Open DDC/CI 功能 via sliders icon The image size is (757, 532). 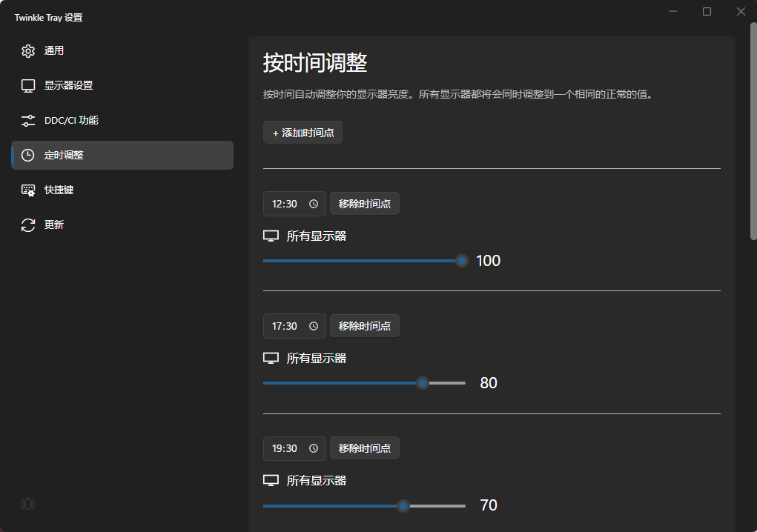coord(28,120)
